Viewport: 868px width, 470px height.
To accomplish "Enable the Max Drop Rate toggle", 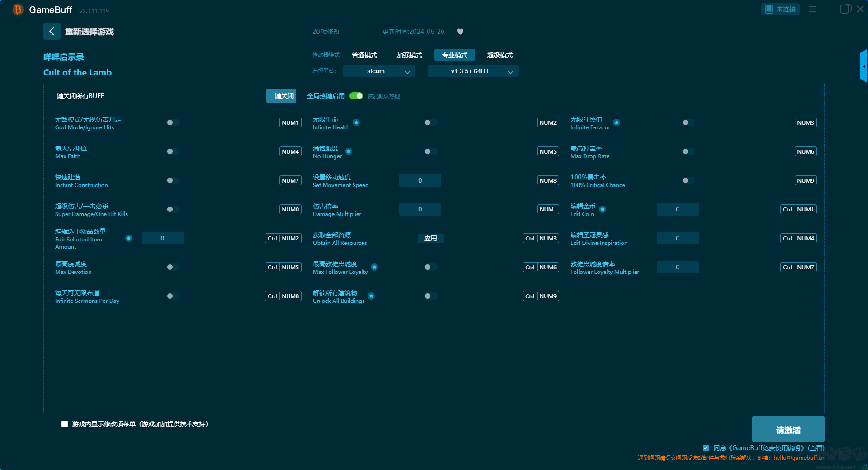I will [x=688, y=151].
